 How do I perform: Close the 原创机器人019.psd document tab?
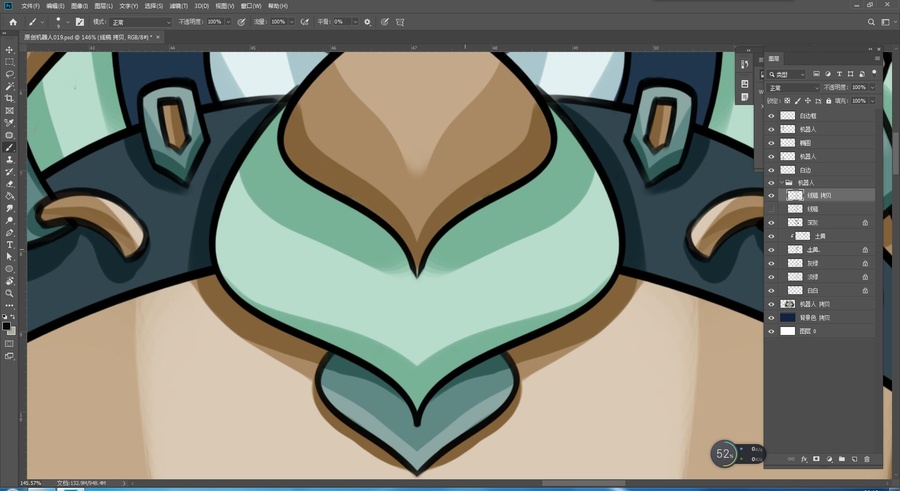coord(158,37)
